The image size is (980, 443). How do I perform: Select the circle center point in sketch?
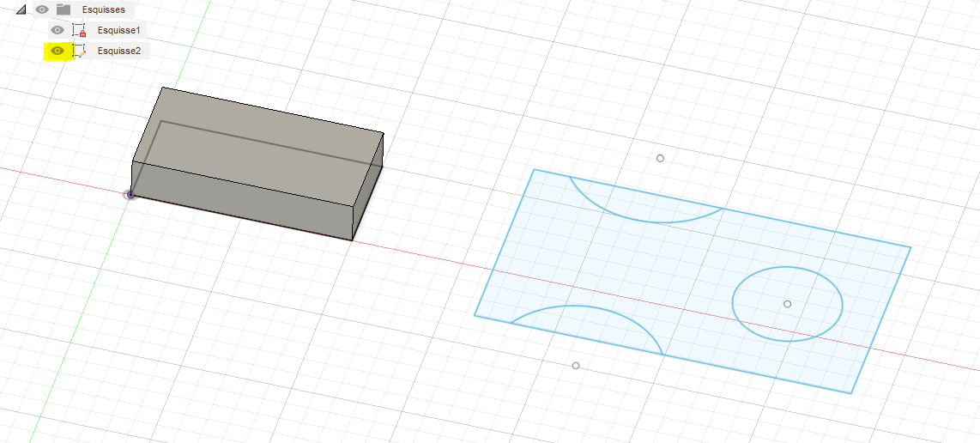[788, 304]
